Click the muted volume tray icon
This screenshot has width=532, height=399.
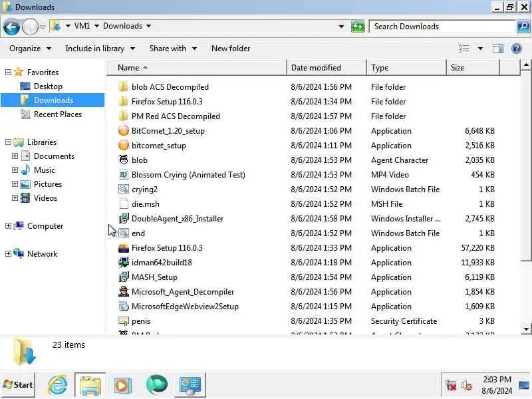click(x=467, y=385)
